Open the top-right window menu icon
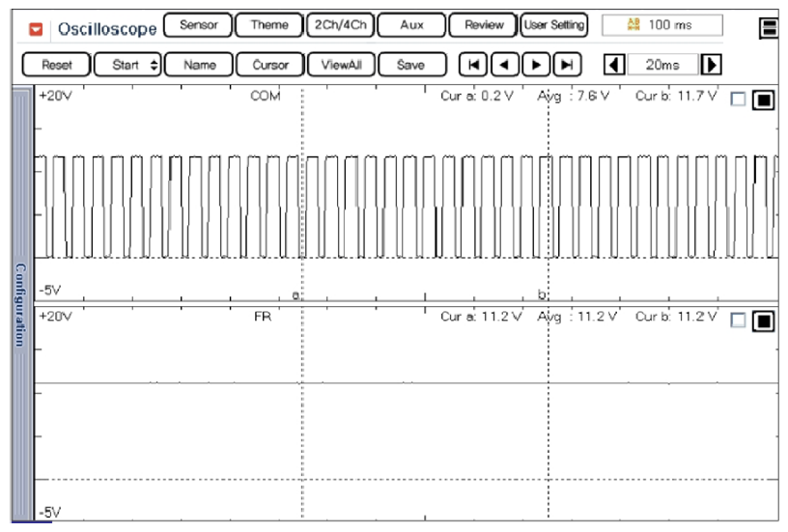Screen dimensions: 788x532 pos(770,28)
